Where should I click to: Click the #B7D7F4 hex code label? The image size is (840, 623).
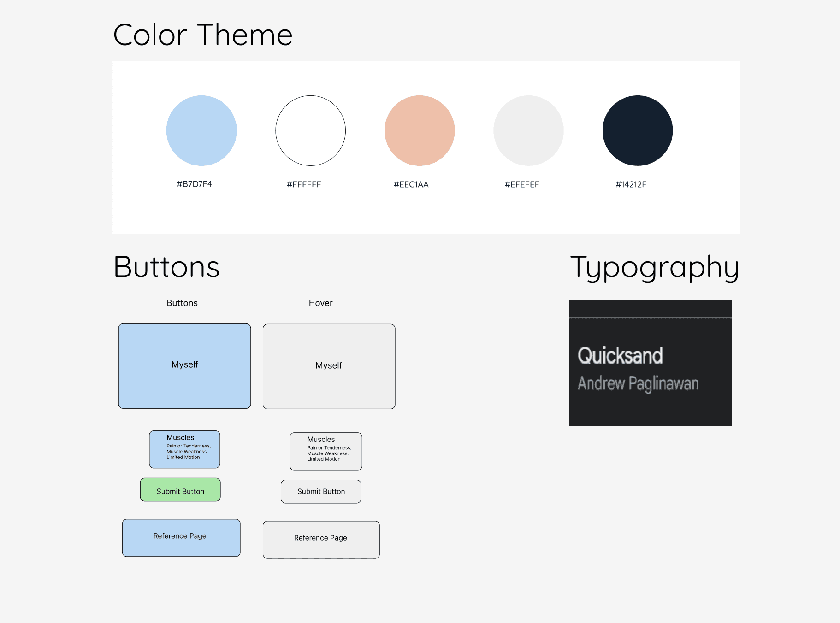(x=195, y=184)
